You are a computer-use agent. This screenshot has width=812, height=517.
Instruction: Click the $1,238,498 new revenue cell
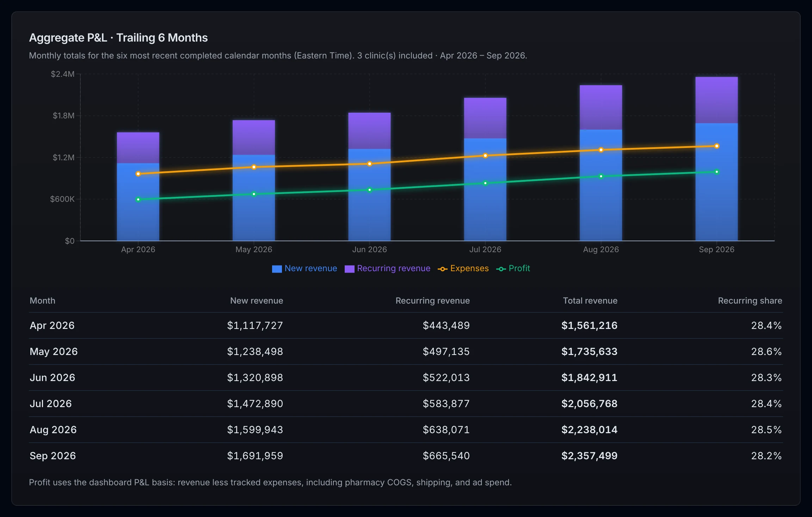point(255,351)
